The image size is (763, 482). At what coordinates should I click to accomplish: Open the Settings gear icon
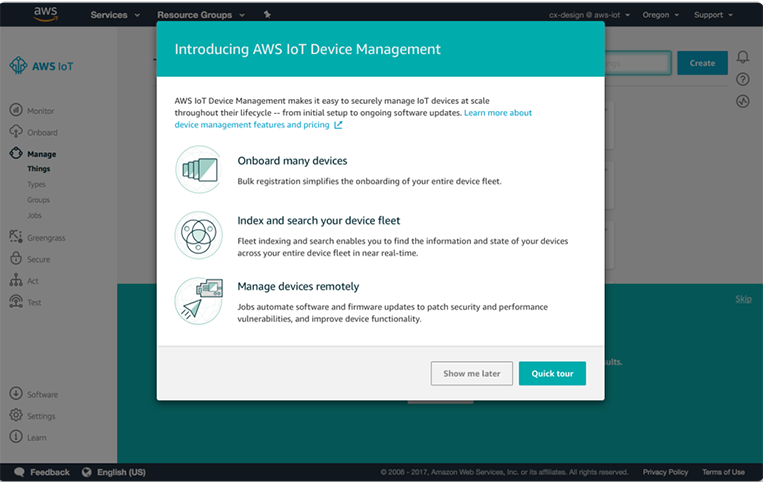(16, 415)
